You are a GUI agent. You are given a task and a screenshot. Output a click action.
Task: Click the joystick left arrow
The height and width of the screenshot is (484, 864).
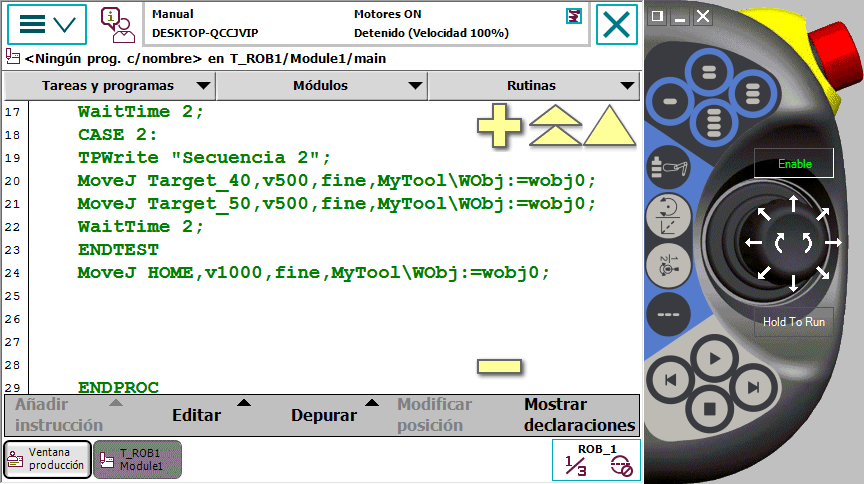pos(753,243)
